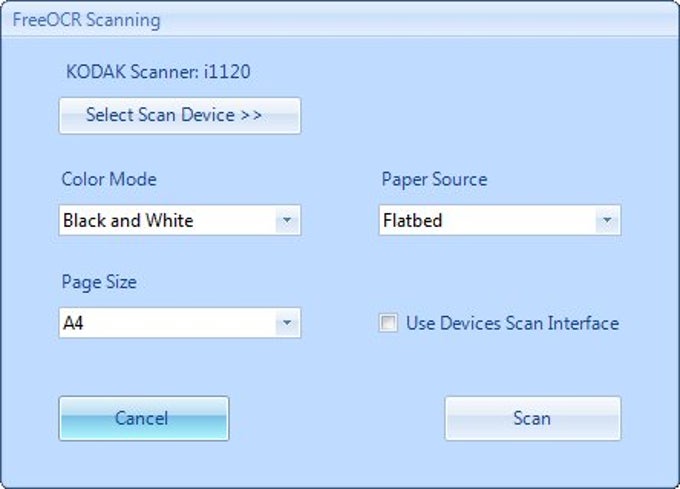Viewport: 680px width, 489px height.
Task: Click the Use Devices Scan Interface label text
Action: [513, 323]
